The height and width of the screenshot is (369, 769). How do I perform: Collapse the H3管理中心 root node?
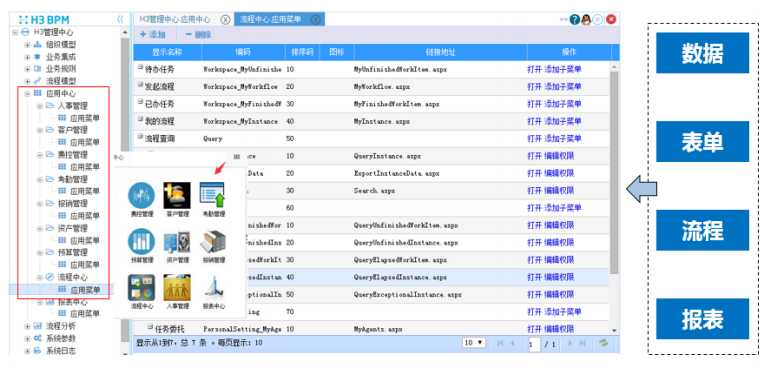tap(15, 33)
